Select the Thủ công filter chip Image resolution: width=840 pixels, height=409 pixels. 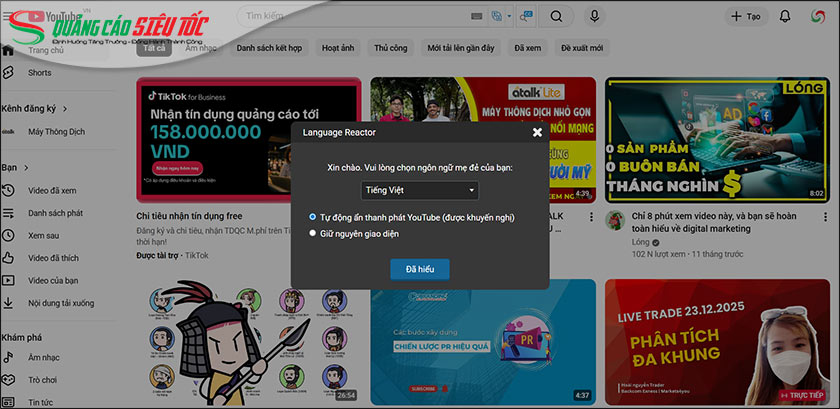(x=390, y=47)
